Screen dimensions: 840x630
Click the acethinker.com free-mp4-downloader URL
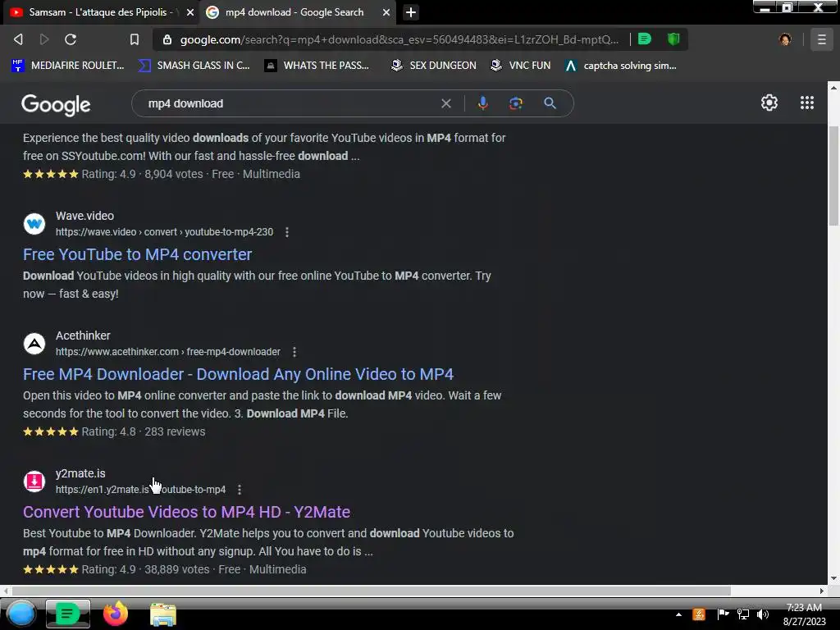point(167,352)
